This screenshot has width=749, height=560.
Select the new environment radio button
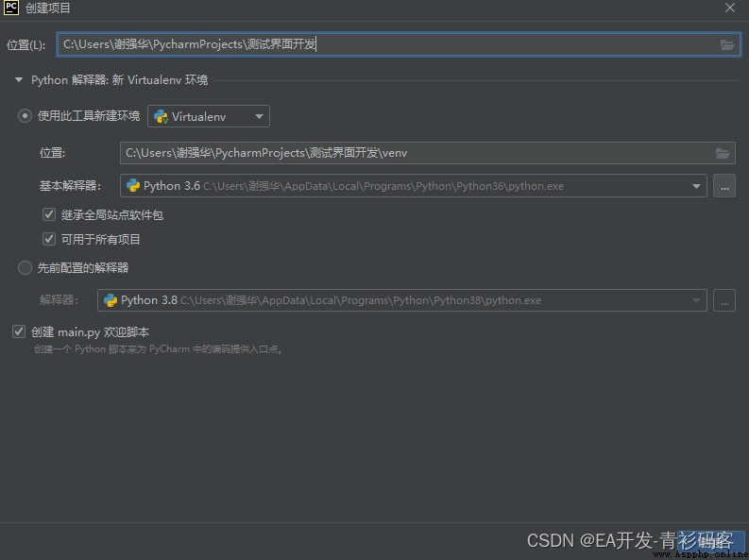coord(25,116)
